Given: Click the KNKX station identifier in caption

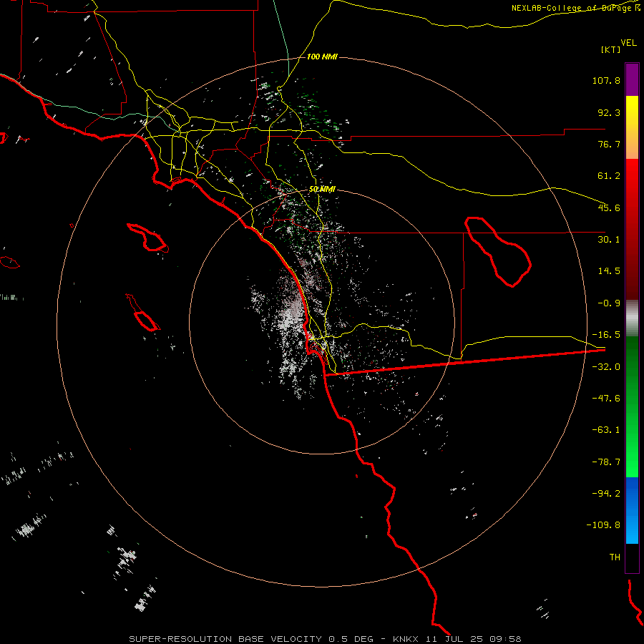Looking at the screenshot, I should pyautogui.click(x=406, y=639).
